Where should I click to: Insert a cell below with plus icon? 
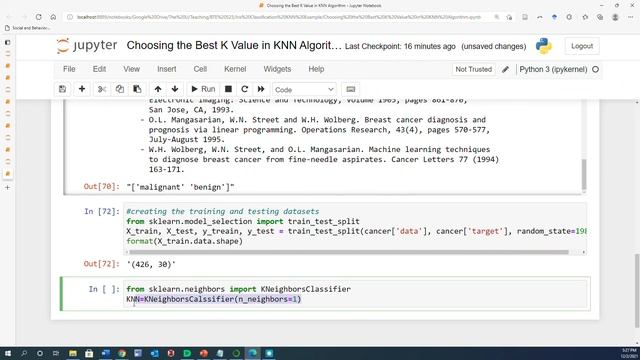coord(82,89)
